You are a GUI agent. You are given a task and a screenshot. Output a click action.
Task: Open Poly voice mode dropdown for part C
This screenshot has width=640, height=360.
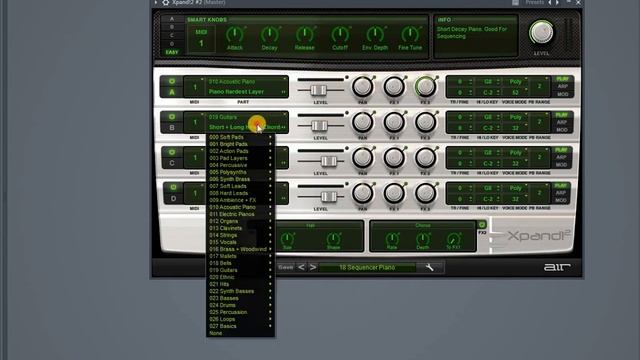(516, 153)
